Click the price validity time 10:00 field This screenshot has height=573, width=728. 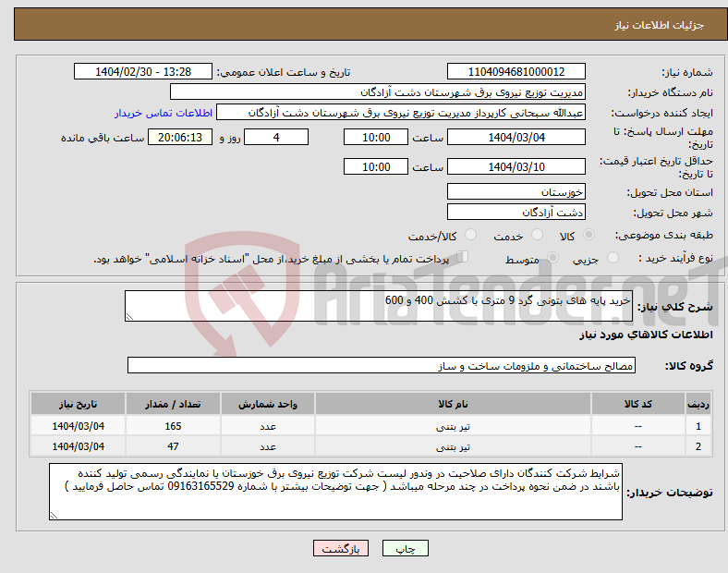376,166
